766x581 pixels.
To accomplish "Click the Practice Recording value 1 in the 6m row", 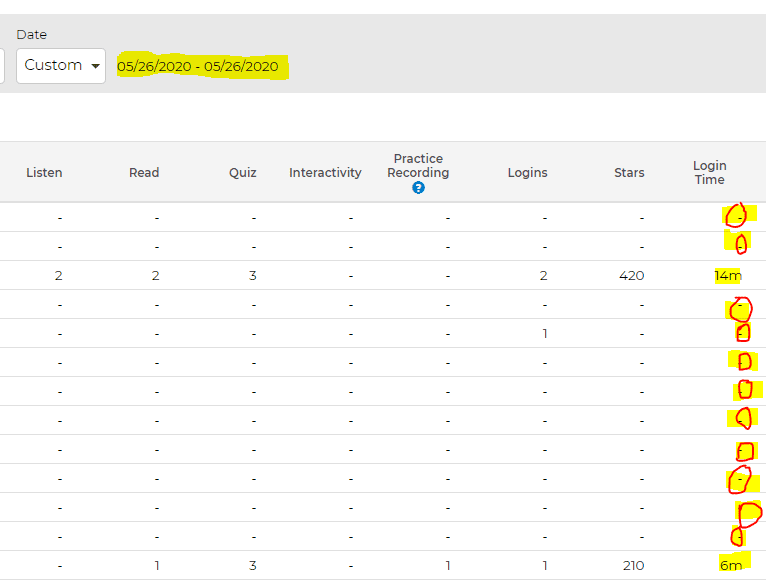I will (x=448, y=565).
